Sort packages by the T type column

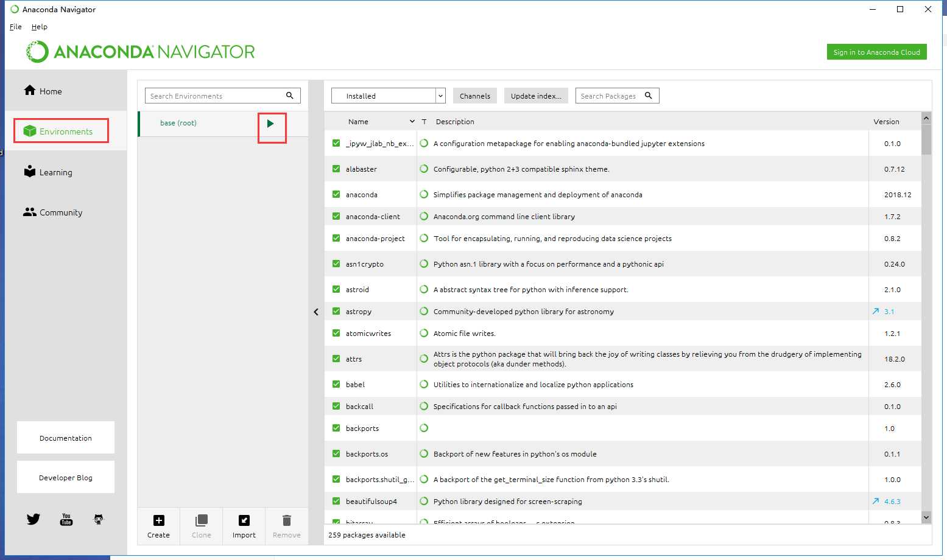[x=424, y=122]
